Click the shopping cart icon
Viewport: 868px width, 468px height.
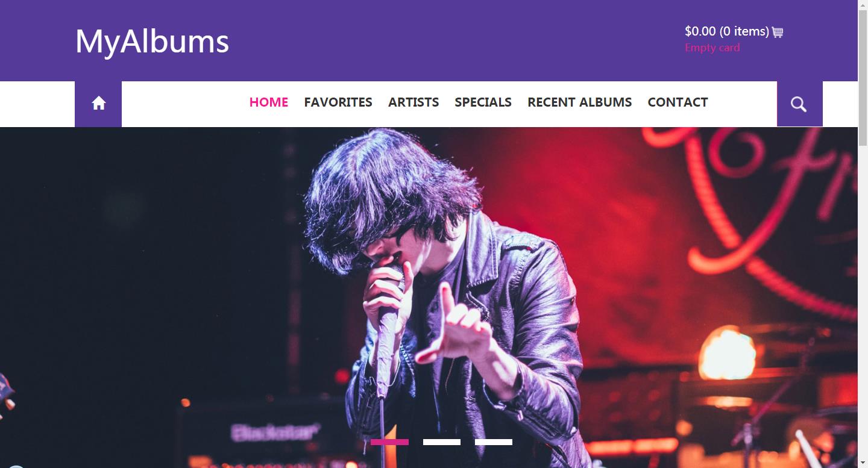click(x=778, y=32)
